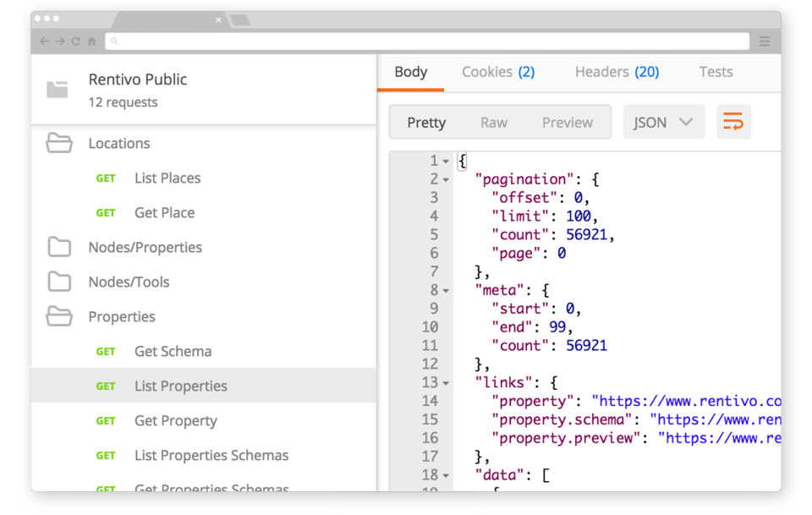The width and height of the screenshot is (812, 515).
Task: Switch to the Headers tab
Action: click(x=617, y=72)
